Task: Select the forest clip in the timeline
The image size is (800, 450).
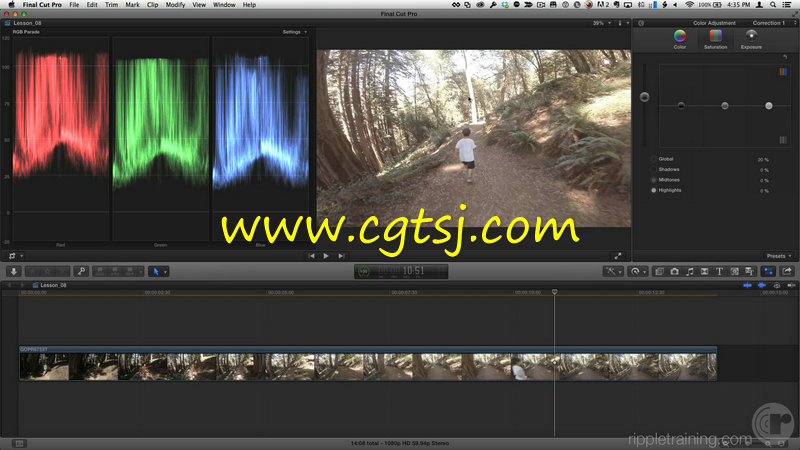Action: [x=368, y=364]
